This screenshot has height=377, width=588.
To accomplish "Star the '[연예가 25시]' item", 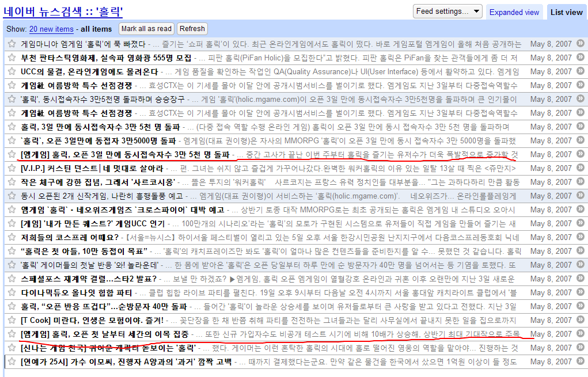I will pos(12,361).
